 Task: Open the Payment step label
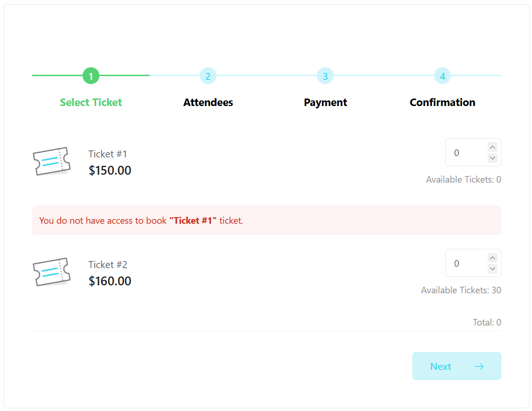325,102
